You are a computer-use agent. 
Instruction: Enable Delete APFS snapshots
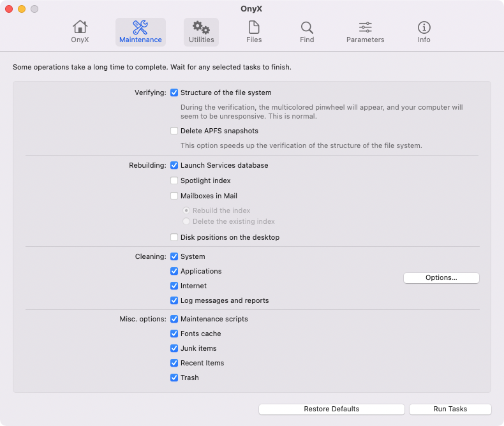point(174,131)
